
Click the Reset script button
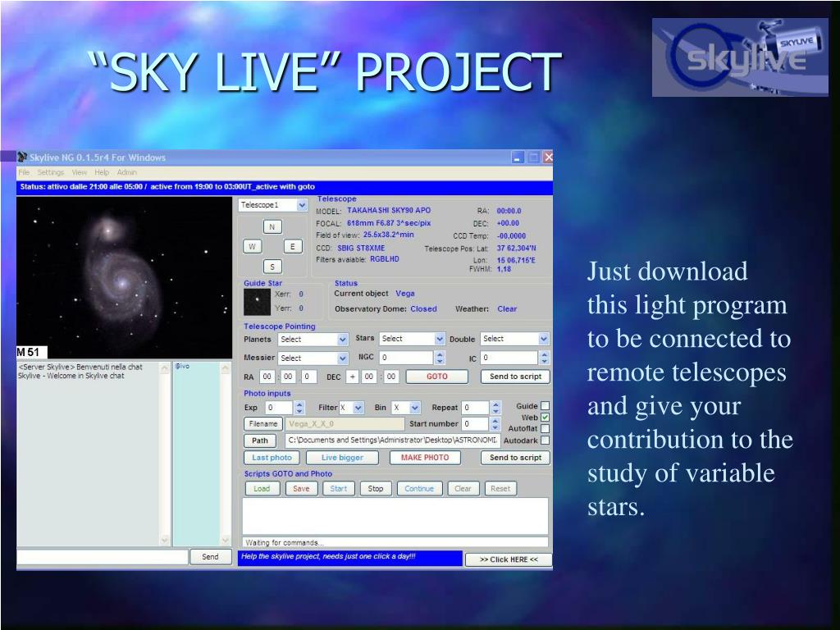coord(500,489)
